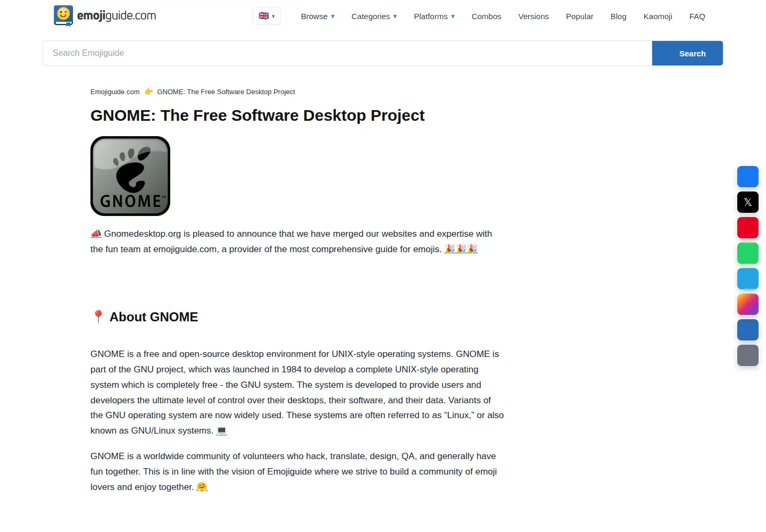Click the gray share button
This screenshot has width=766, height=532.
(747, 355)
